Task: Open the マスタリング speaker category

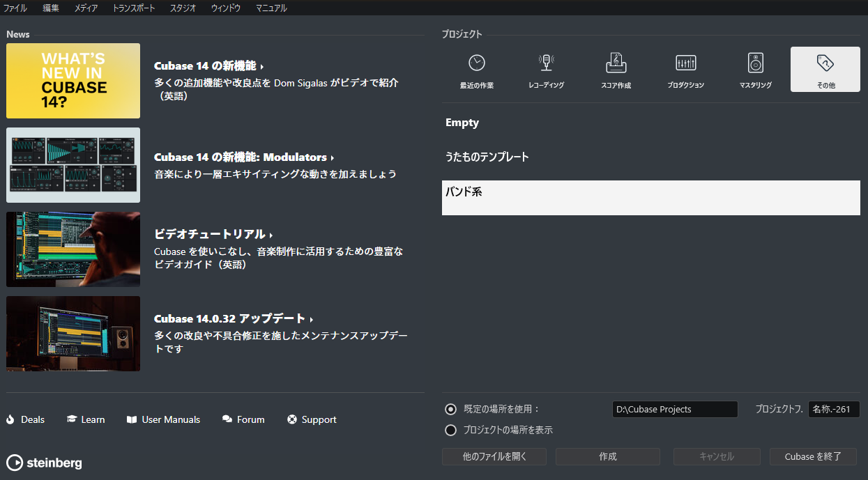Action: pos(755,63)
